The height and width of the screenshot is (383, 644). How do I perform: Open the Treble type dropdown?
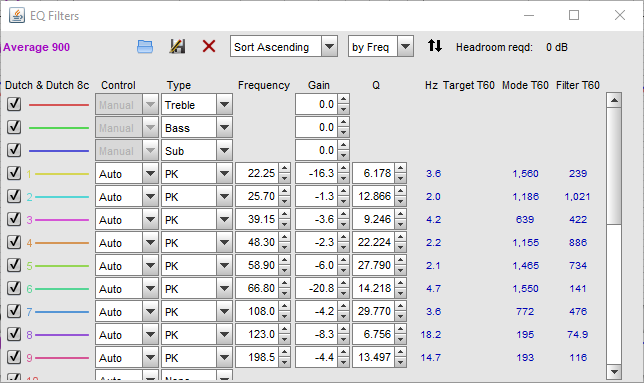point(224,105)
